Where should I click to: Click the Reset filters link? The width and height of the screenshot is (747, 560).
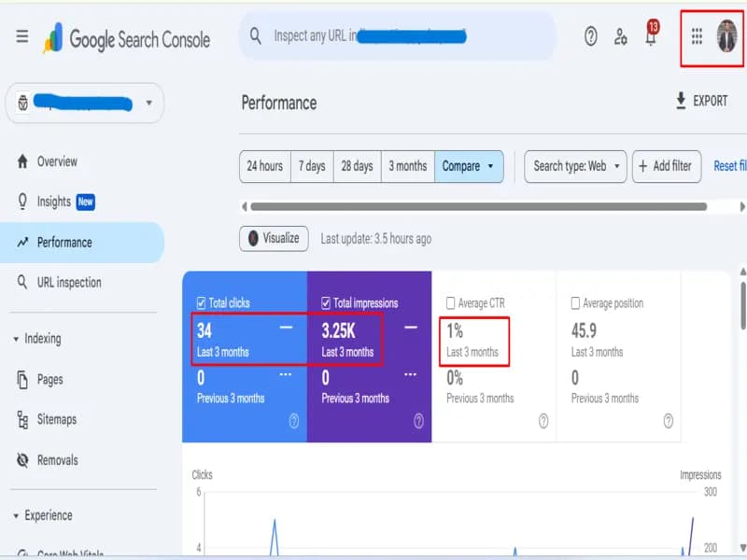coord(730,166)
